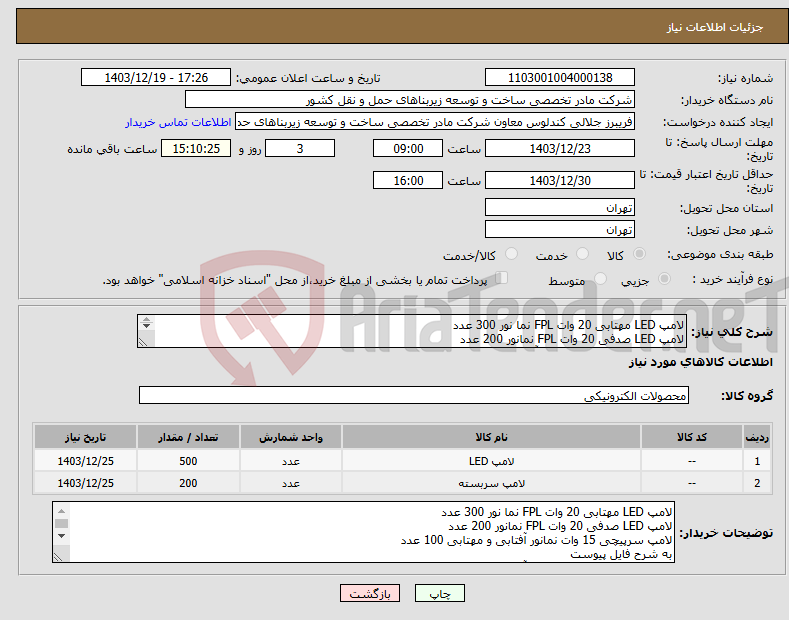Click the تاریخ نیاز column header
This screenshot has height=620, width=789.
click(x=85, y=437)
